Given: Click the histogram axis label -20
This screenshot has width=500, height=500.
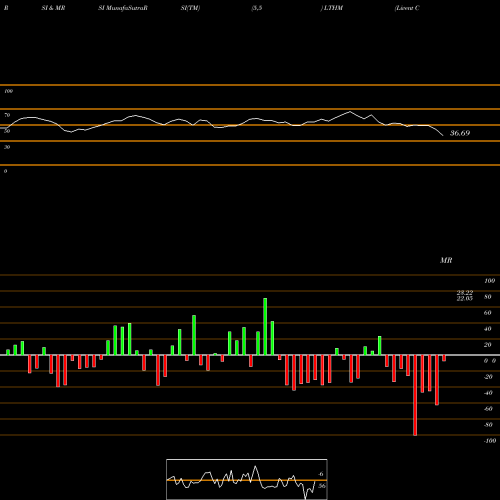Looking at the screenshot, I should tap(488, 377).
